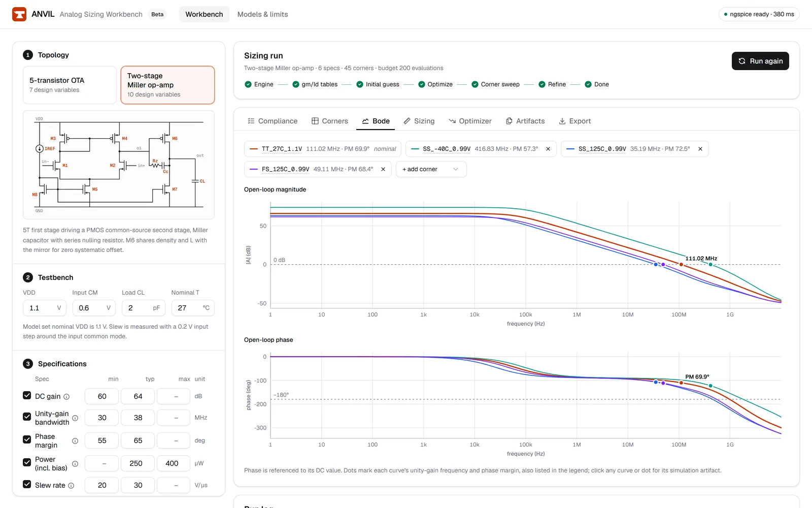
Task: Select the 5-transistor OTA topology
Action: [70, 85]
